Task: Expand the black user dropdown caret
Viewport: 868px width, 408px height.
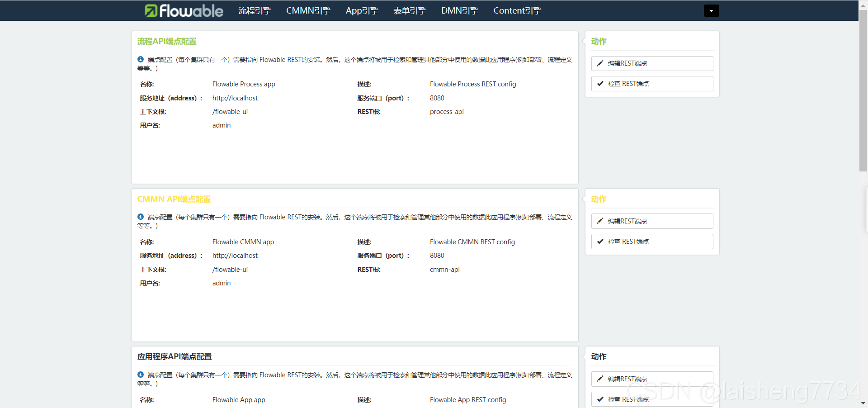Action: point(711,11)
